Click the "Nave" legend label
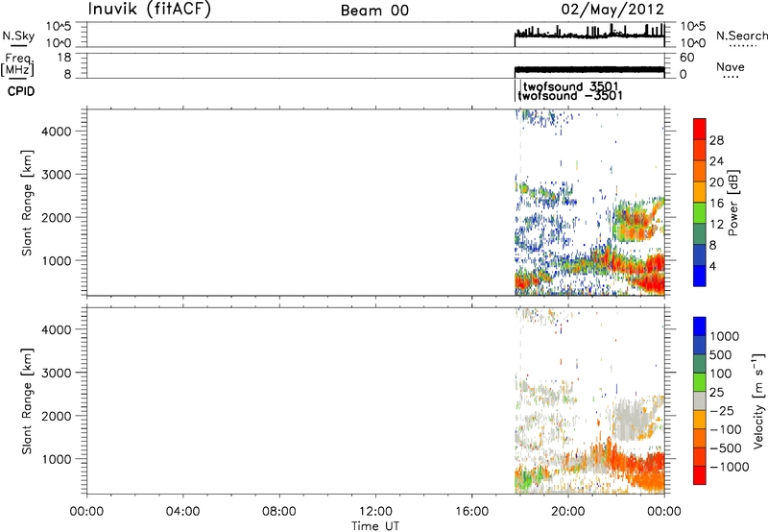The image size is (768, 532). click(x=731, y=66)
